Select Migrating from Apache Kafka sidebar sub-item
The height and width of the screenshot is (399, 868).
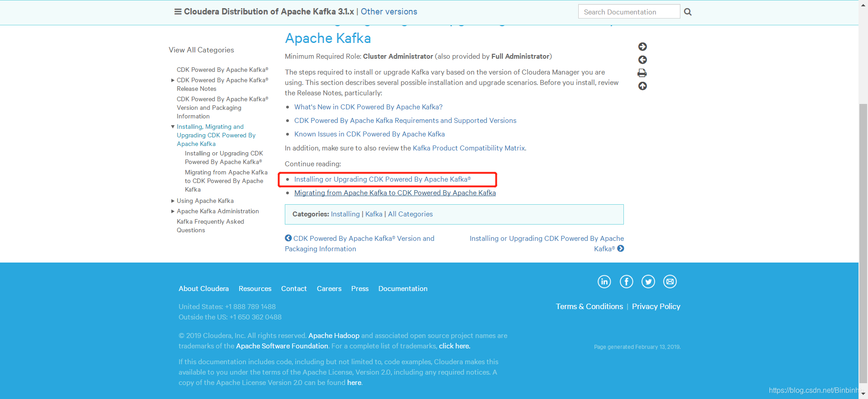[226, 181]
